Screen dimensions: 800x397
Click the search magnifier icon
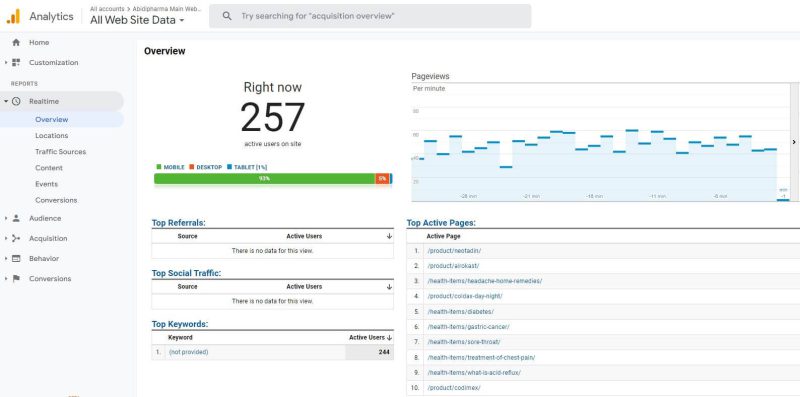pyautogui.click(x=227, y=16)
